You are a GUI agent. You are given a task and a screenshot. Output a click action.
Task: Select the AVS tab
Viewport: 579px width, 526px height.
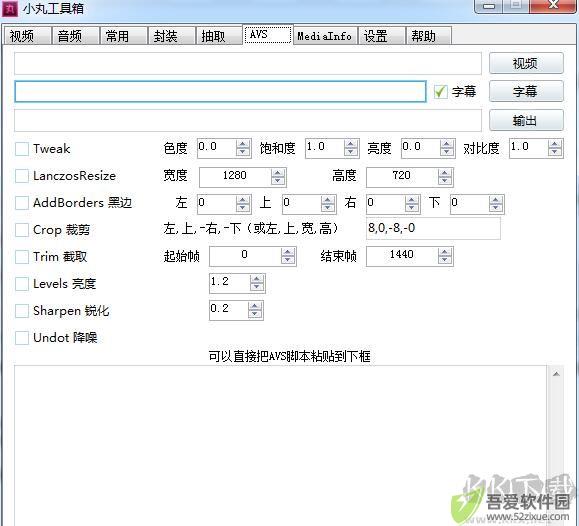point(268,34)
